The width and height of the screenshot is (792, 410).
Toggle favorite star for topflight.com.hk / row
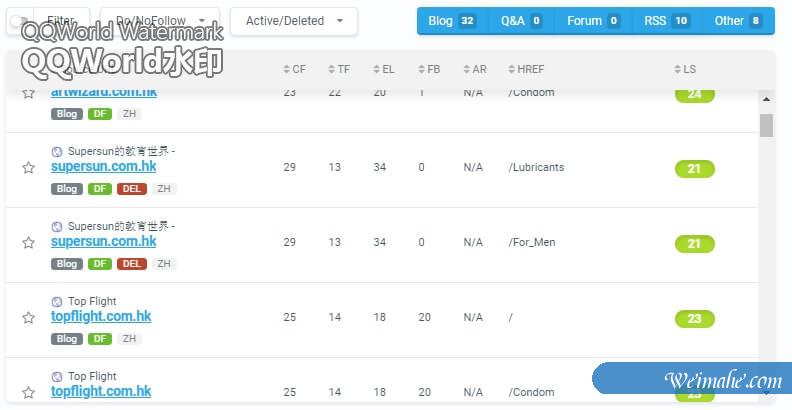tap(29, 318)
